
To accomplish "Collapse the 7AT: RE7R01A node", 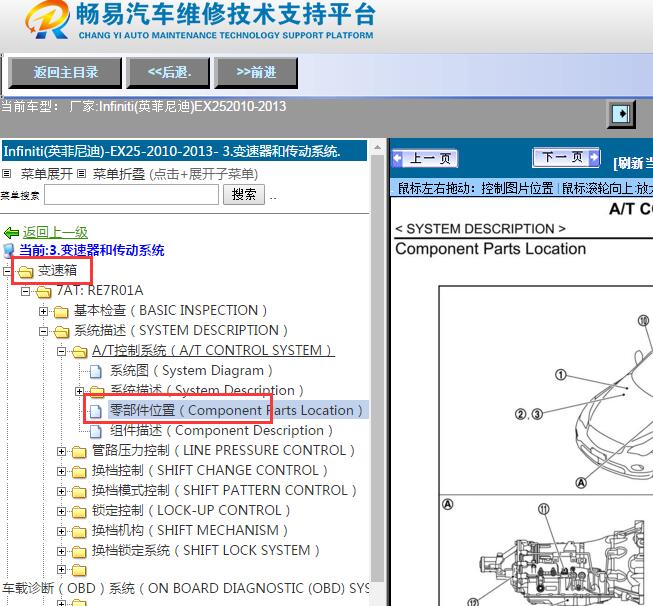I will coord(25,291).
